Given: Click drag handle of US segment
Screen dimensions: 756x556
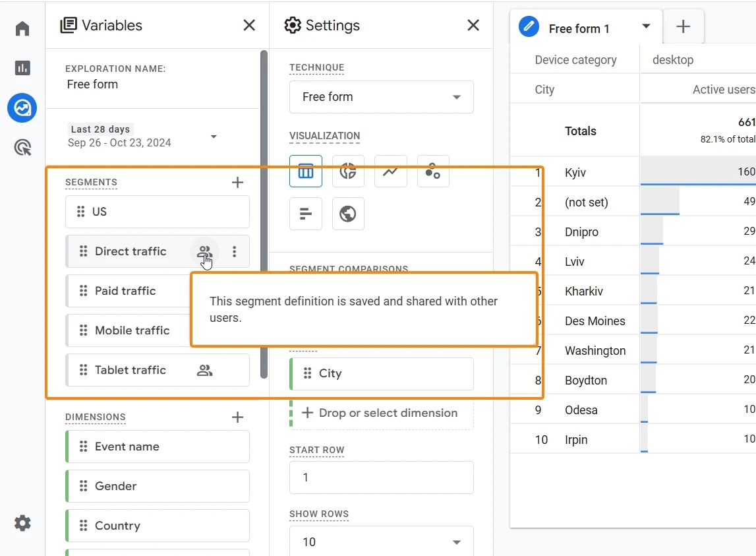Looking at the screenshot, I should tap(80, 212).
